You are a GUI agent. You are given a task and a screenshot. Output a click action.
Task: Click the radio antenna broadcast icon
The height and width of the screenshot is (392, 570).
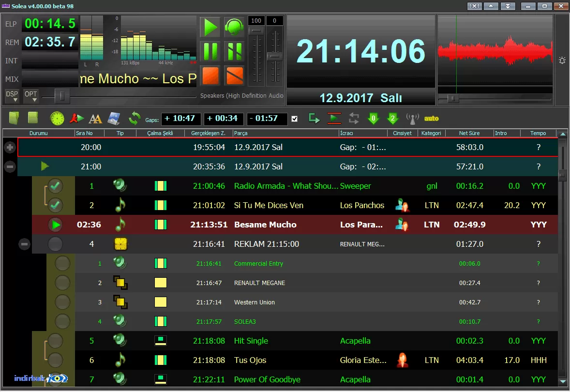[413, 119]
